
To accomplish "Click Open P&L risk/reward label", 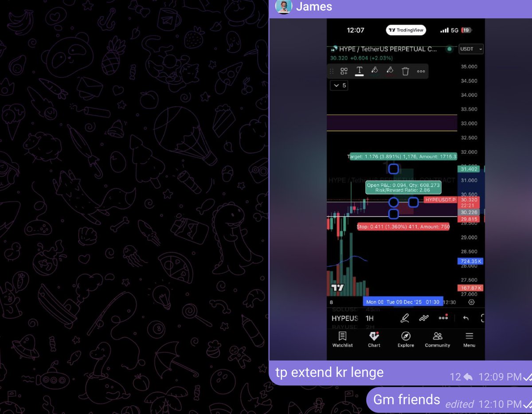I will pos(403,187).
